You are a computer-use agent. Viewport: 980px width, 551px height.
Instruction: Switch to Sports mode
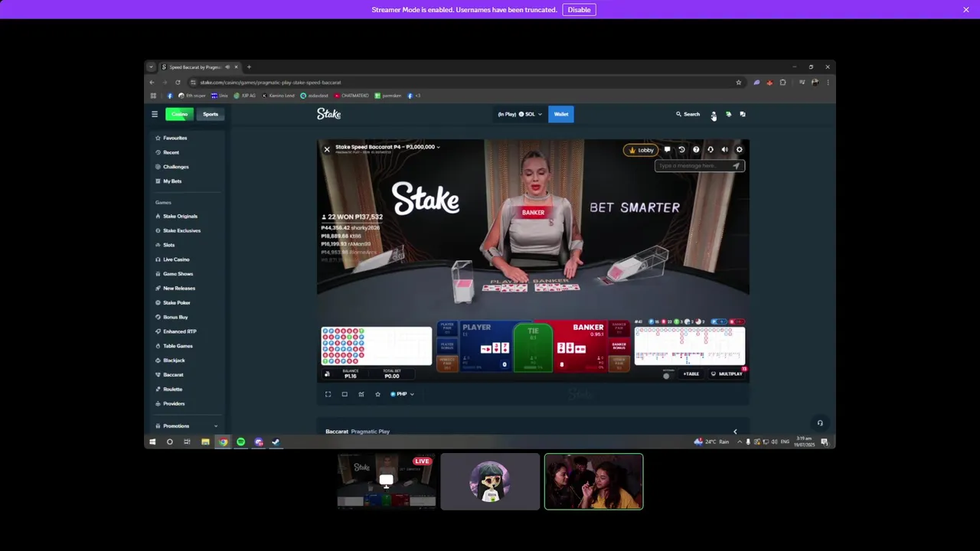coord(211,114)
